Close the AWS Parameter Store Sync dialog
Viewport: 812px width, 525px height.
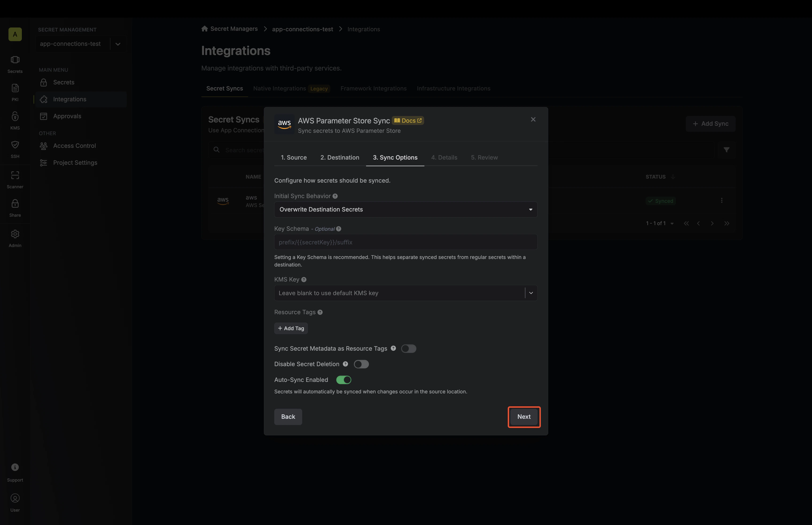coord(533,119)
